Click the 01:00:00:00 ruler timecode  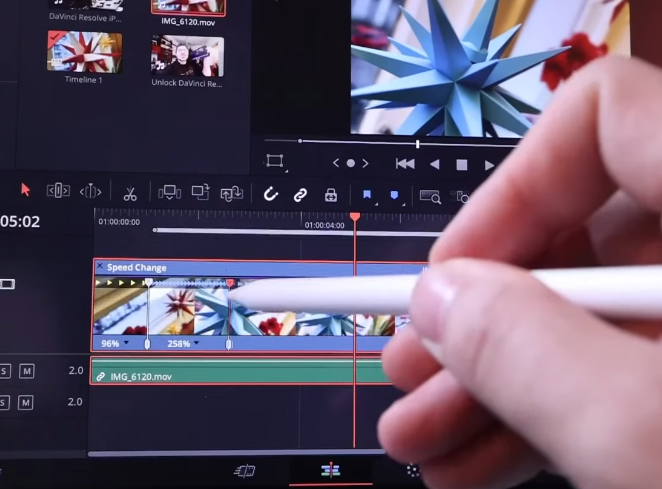pyautogui.click(x=119, y=222)
